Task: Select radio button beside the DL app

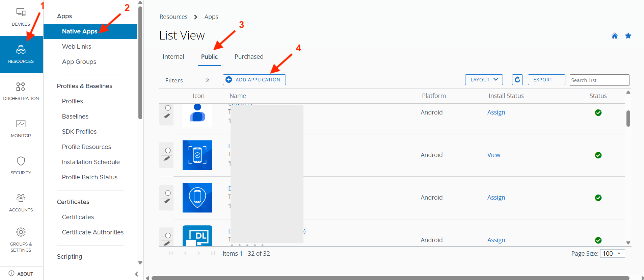Action: 168,235
